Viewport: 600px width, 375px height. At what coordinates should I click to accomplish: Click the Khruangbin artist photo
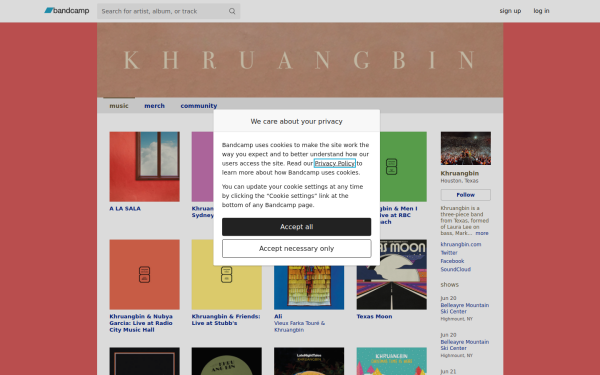pyautogui.click(x=466, y=148)
